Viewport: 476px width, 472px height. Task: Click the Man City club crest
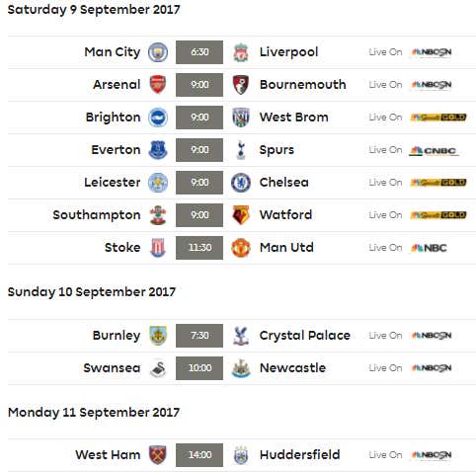158,52
